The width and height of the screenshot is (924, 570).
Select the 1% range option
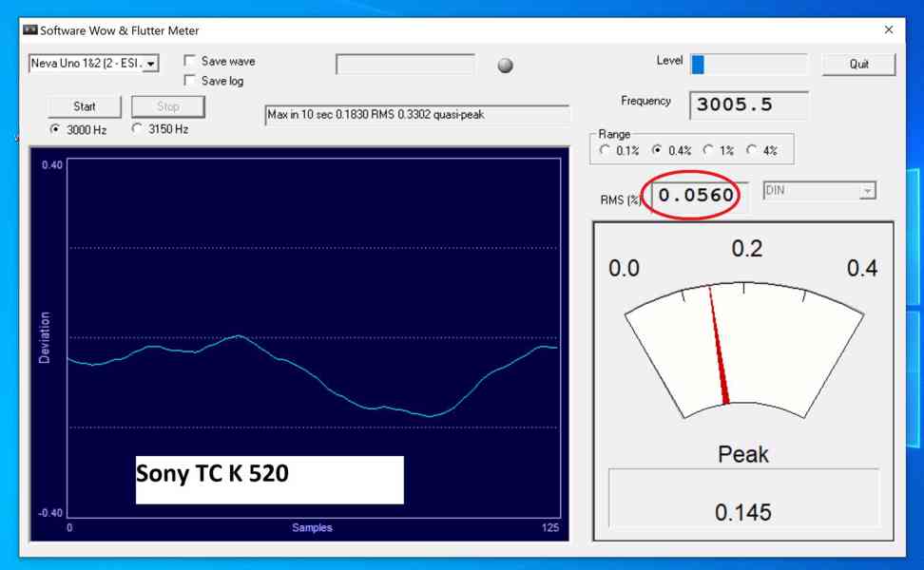[708, 150]
